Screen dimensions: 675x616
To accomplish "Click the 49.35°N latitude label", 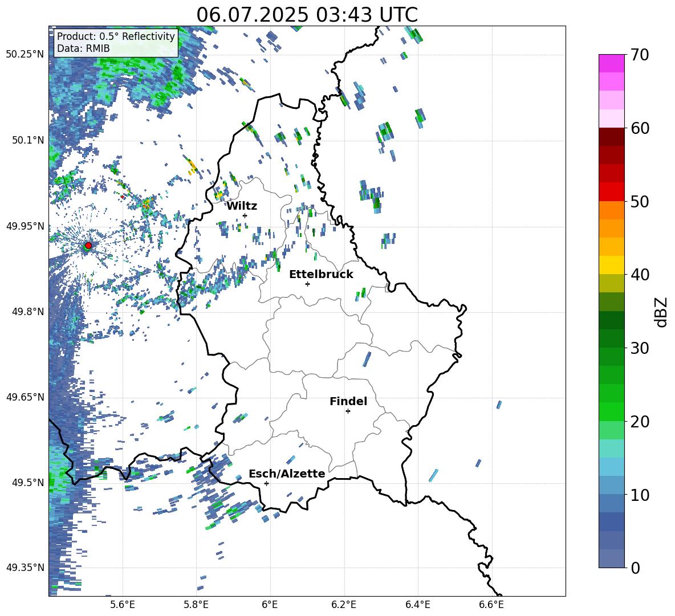I will tap(25, 568).
